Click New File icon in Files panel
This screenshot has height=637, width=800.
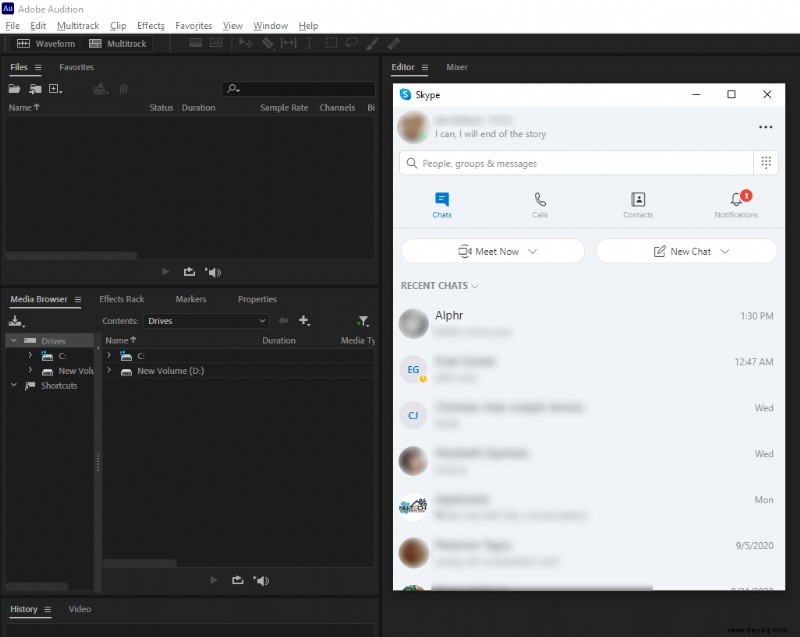coord(55,89)
